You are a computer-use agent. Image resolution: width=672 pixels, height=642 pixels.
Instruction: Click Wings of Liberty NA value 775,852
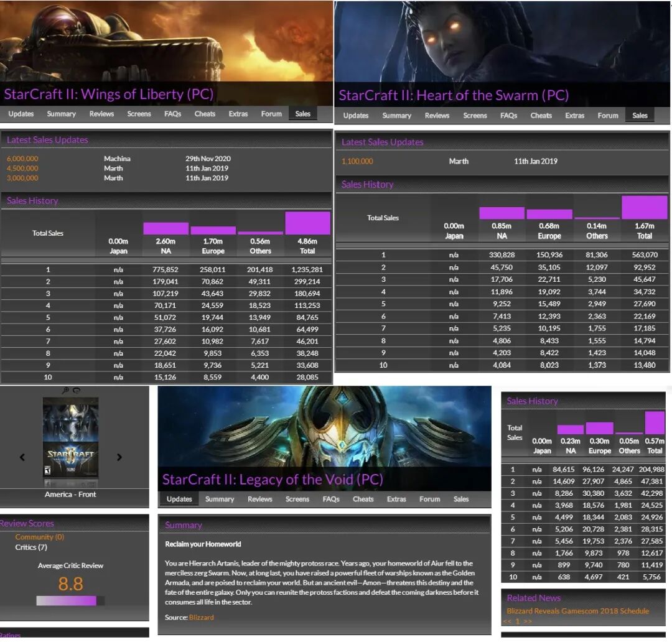pyautogui.click(x=166, y=269)
